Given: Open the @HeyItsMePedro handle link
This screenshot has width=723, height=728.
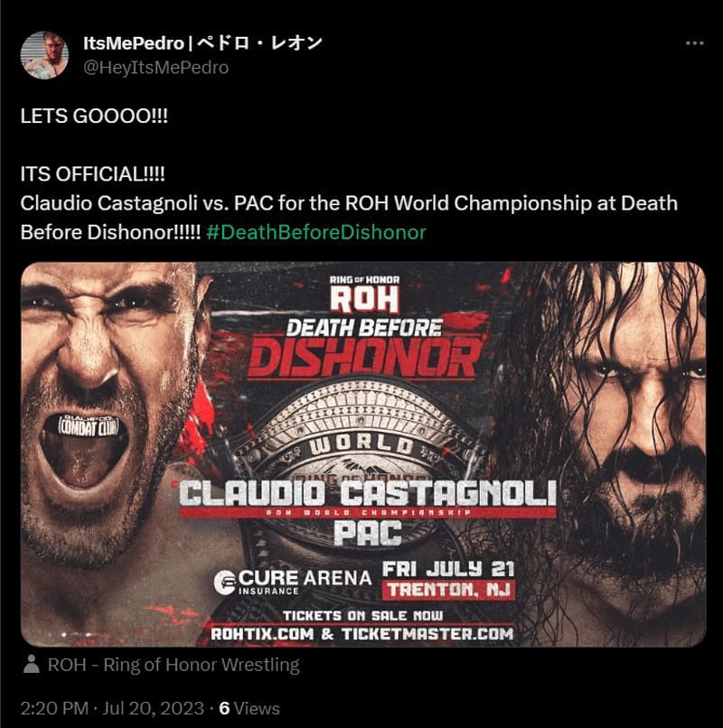Looking at the screenshot, I should click(155, 68).
